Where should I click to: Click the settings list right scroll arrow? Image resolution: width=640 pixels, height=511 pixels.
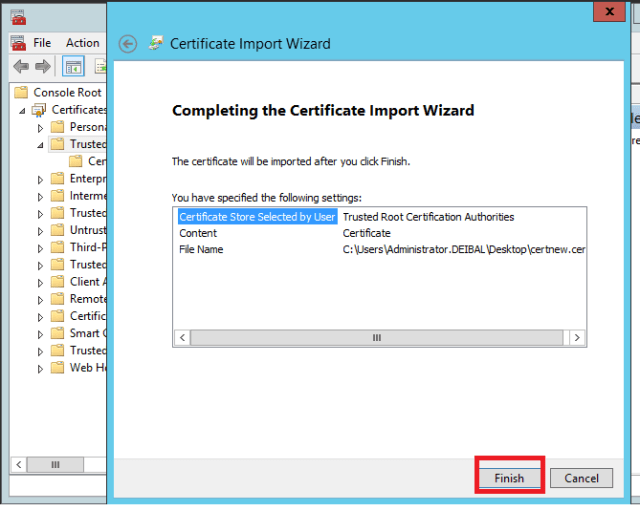point(577,338)
